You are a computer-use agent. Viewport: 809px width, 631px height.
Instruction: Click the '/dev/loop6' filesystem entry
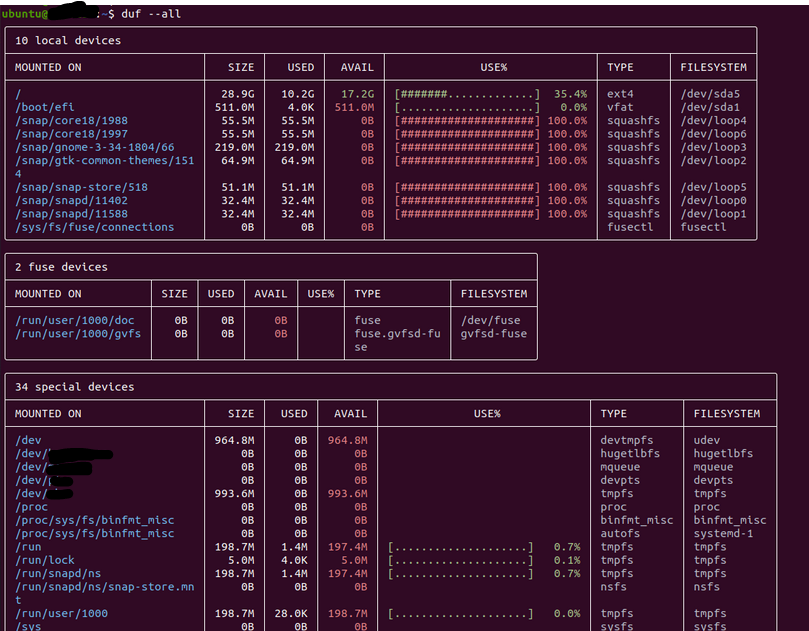pyautogui.click(x=714, y=134)
